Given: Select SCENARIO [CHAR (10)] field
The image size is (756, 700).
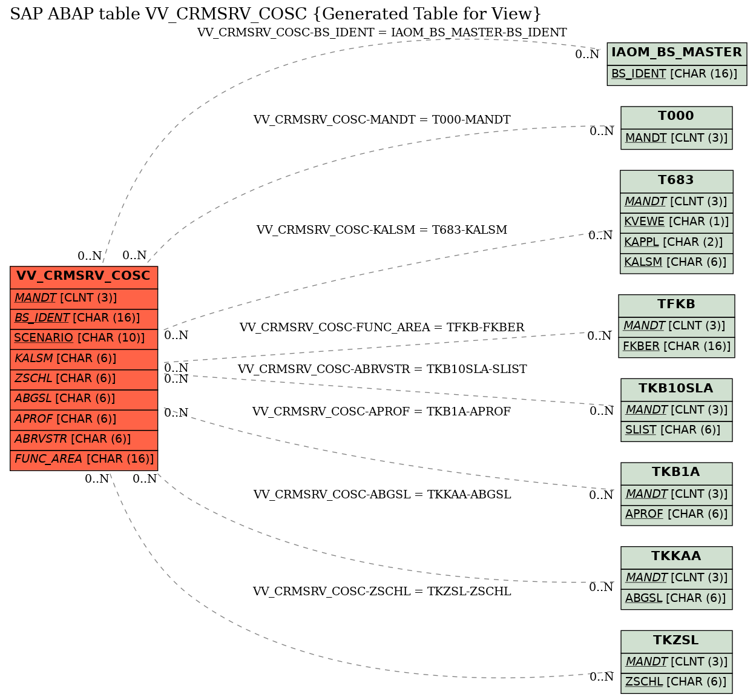Looking at the screenshot, I should point(84,339).
